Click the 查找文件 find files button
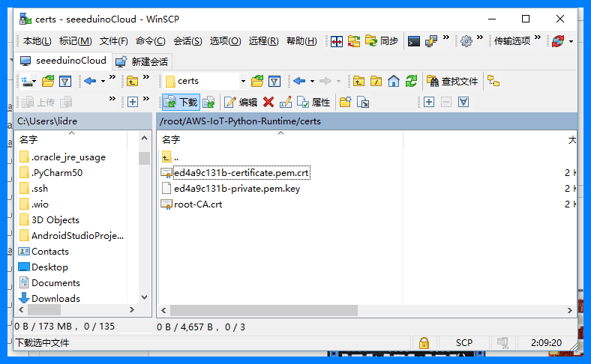This screenshot has height=364, width=591. tap(452, 81)
